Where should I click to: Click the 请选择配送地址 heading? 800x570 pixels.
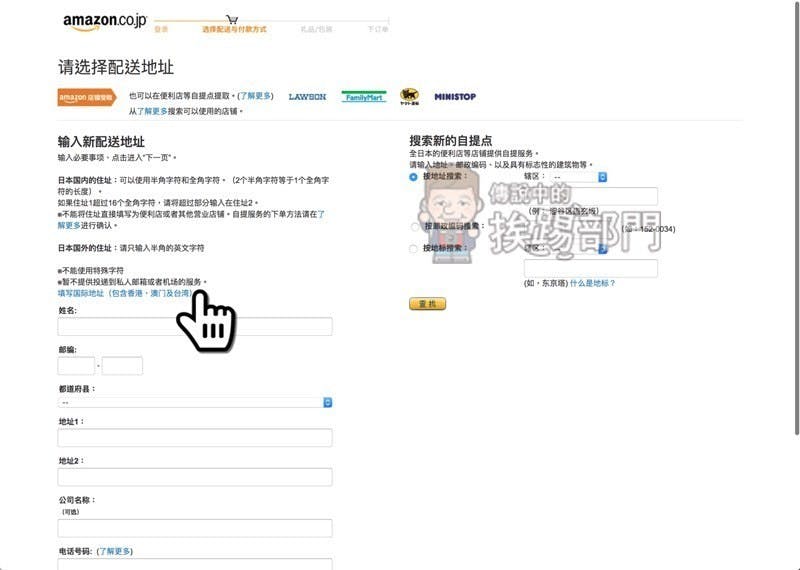pos(116,67)
